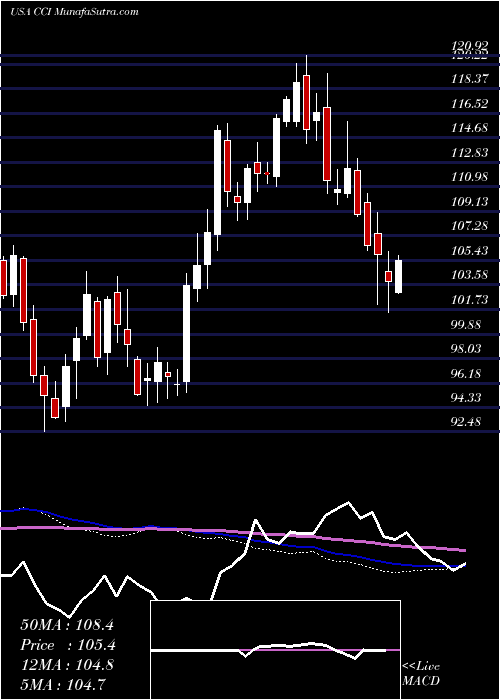Screen dimensions: 500x700
Task: Click the 103.58 price axis label
Action: (469, 275)
